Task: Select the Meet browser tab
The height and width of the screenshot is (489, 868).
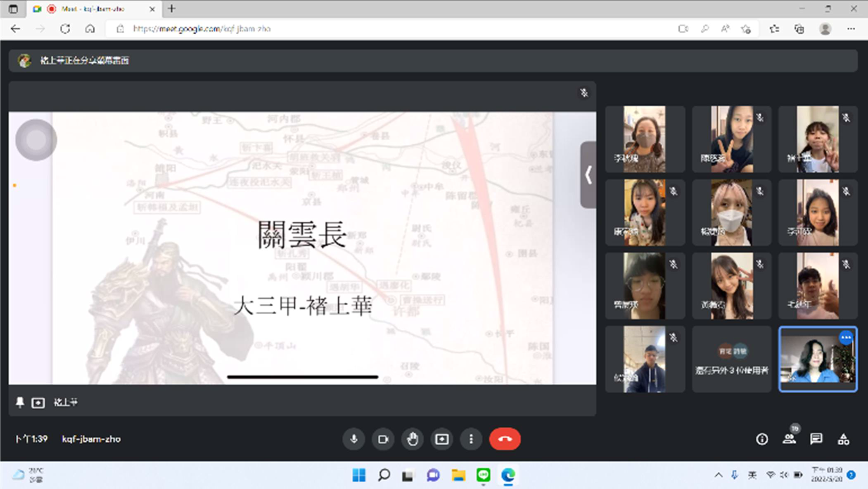Action: (x=93, y=9)
